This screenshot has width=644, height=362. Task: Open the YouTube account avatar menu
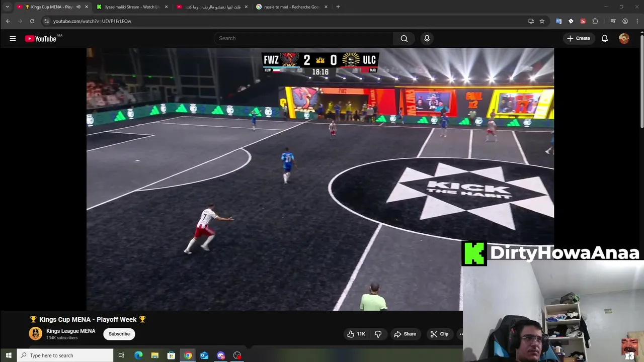tap(624, 38)
